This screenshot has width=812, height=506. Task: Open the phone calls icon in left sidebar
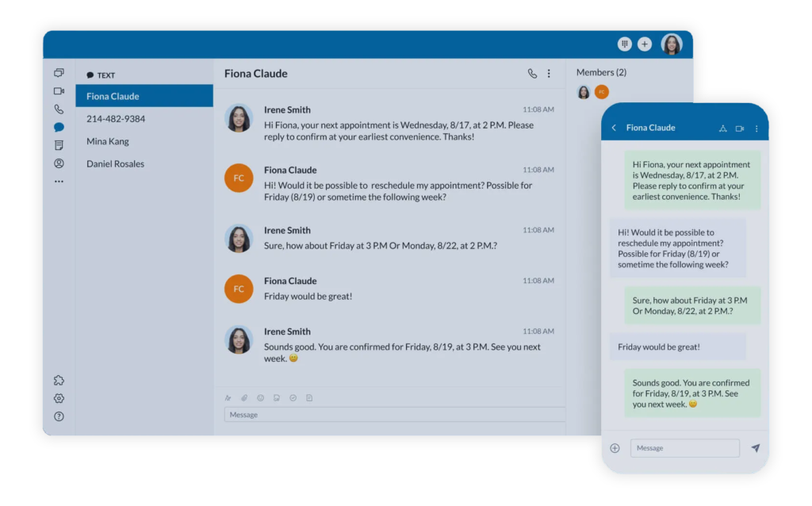tap(59, 109)
